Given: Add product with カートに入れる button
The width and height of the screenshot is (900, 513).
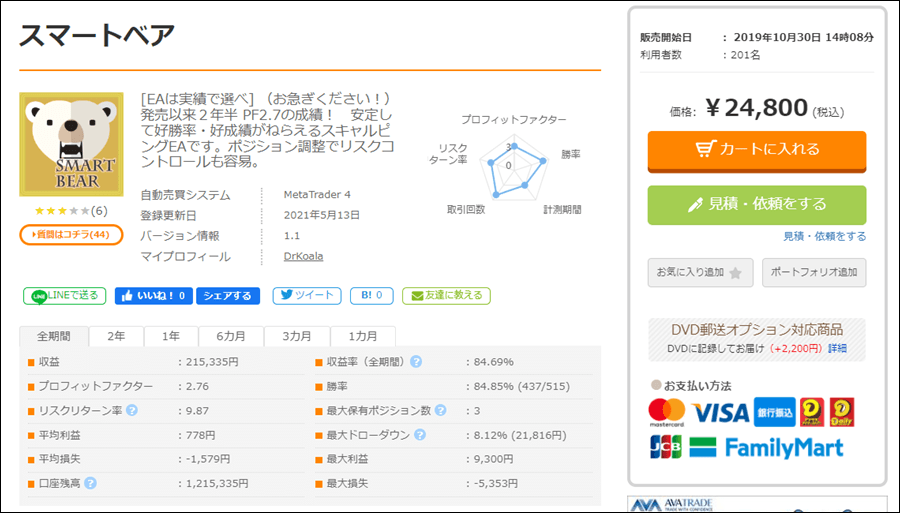Looking at the screenshot, I should [757, 150].
